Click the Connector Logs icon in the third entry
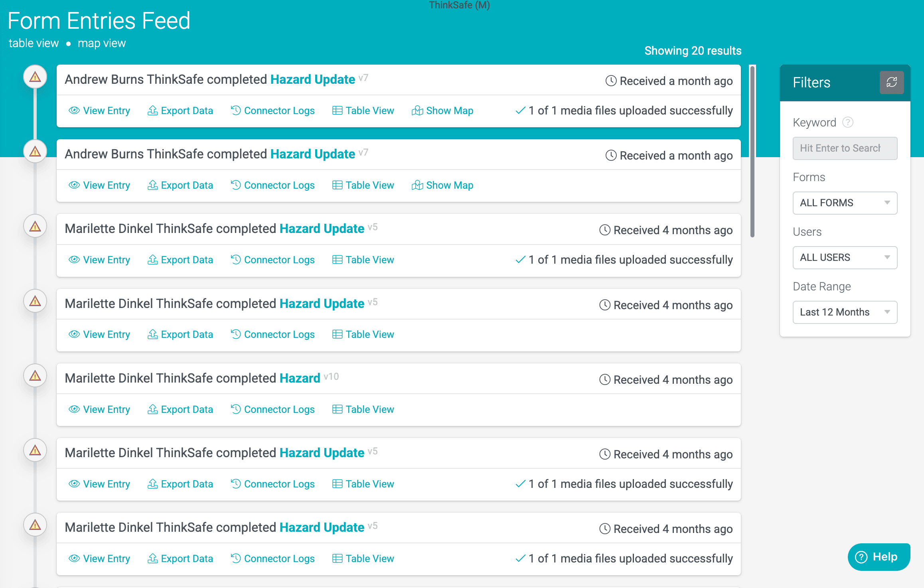924x588 pixels. [235, 260]
